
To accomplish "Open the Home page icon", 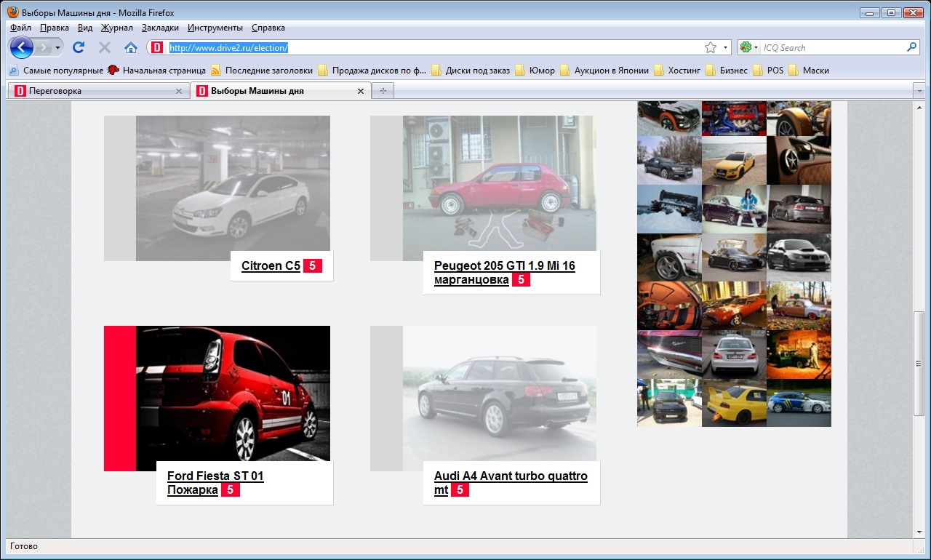I will [131, 47].
